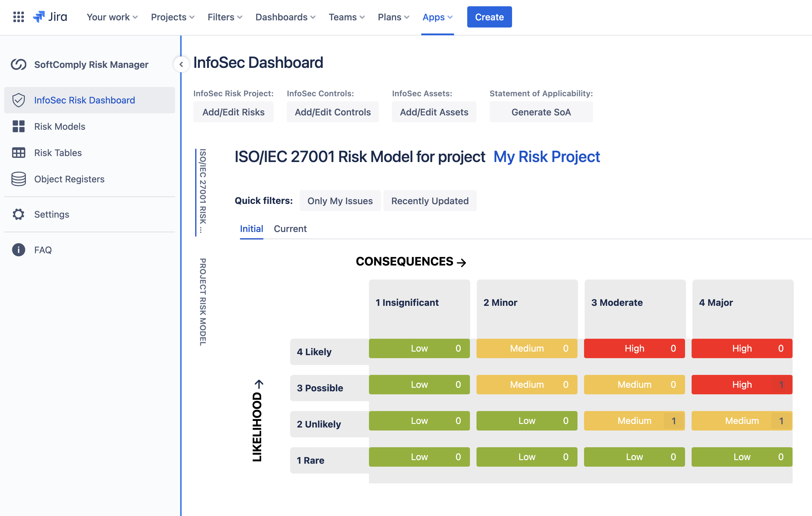812x516 pixels.
Task: Toggle the Recently Updated quick filter
Action: point(430,201)
